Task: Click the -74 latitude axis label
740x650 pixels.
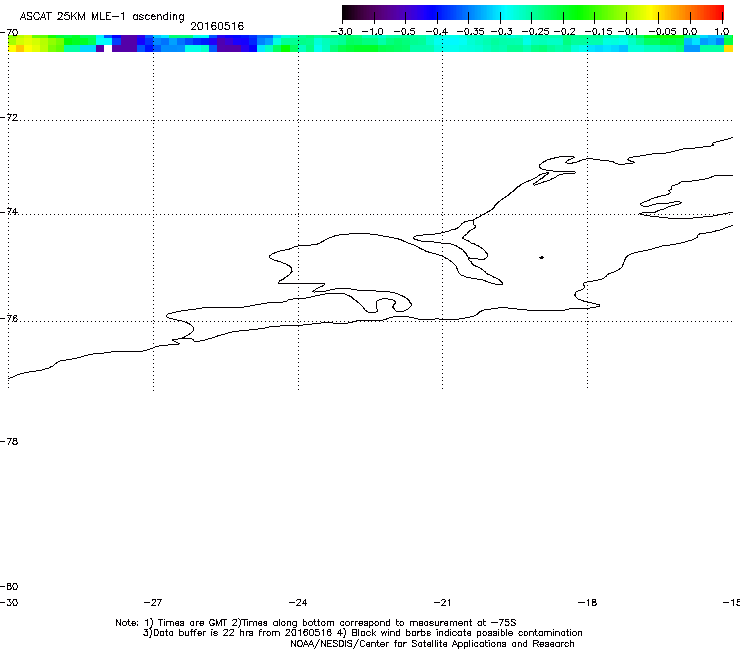Action: (9, 211)
